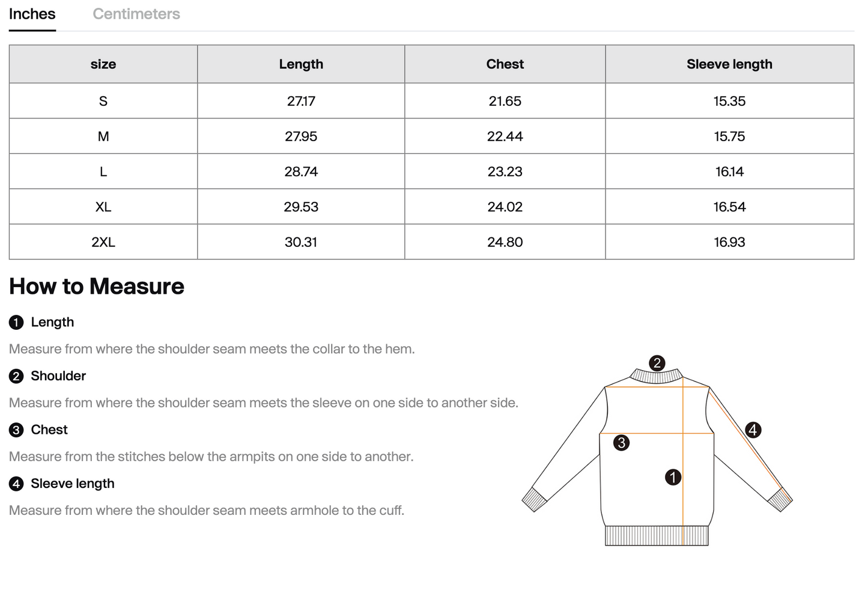Click the Chest column header
The height and width of the screenshot is (590, 868).
tap(505, 64)
